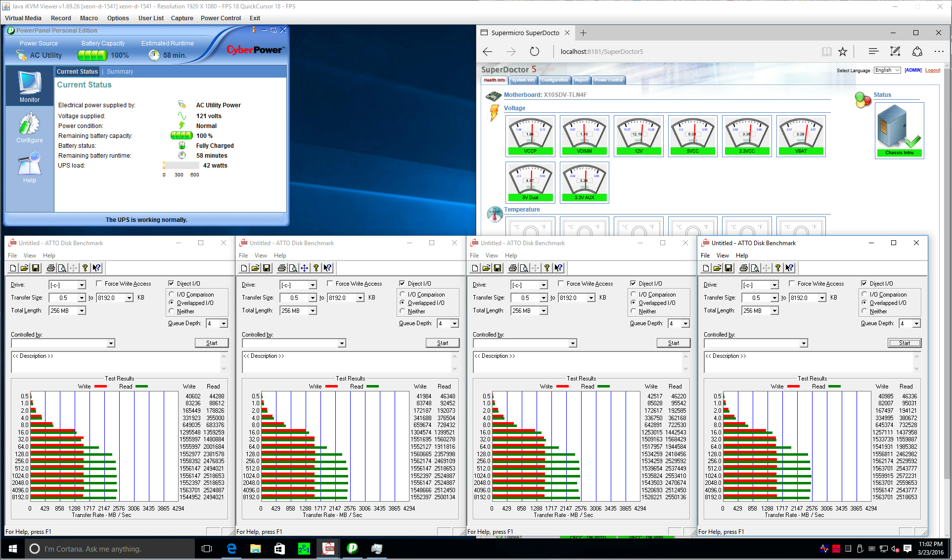Viewport: 952px width, 560px height.
Task: Click Open icon in active rightmost ATTO window
Action: pos(717,268)
